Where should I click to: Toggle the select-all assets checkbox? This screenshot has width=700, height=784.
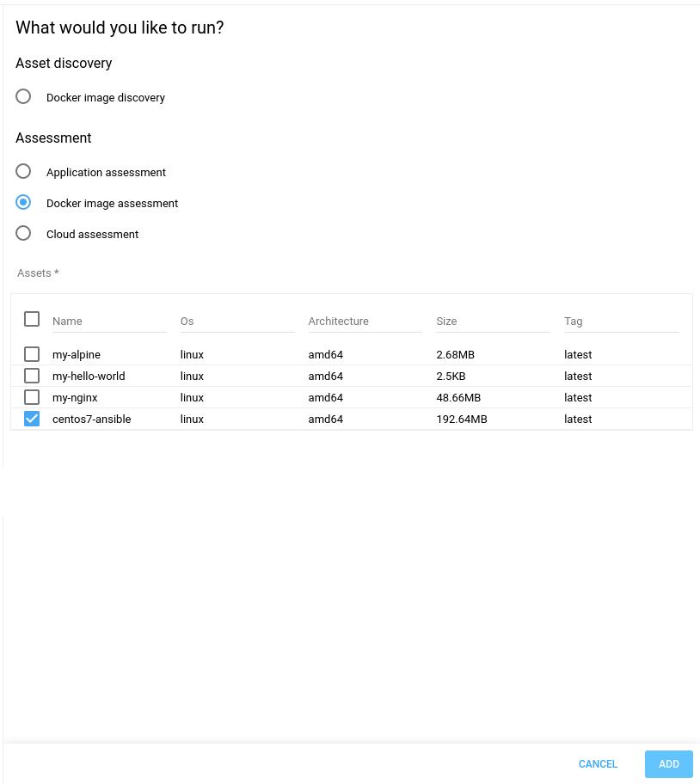point(32,318)
